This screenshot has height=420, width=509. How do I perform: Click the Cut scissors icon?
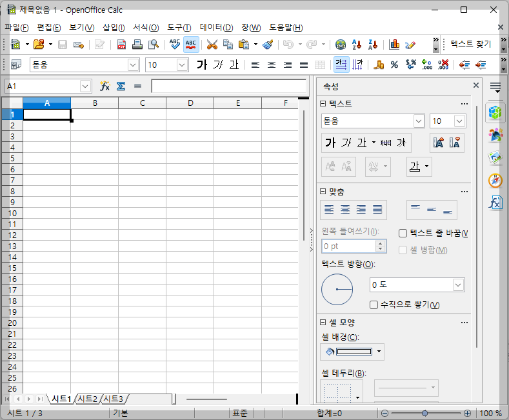click(x=212, y=44)
